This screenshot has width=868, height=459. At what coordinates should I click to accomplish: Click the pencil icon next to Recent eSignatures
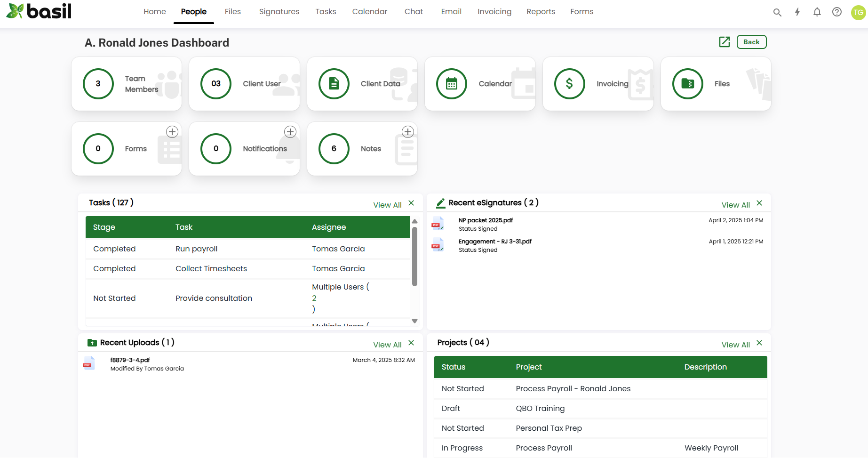[440, 202]
